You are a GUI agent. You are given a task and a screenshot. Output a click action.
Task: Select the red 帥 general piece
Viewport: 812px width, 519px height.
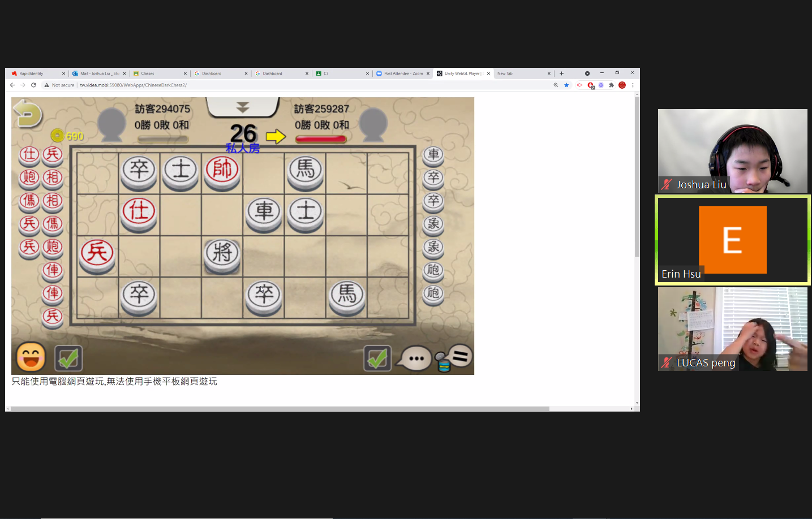222,169
